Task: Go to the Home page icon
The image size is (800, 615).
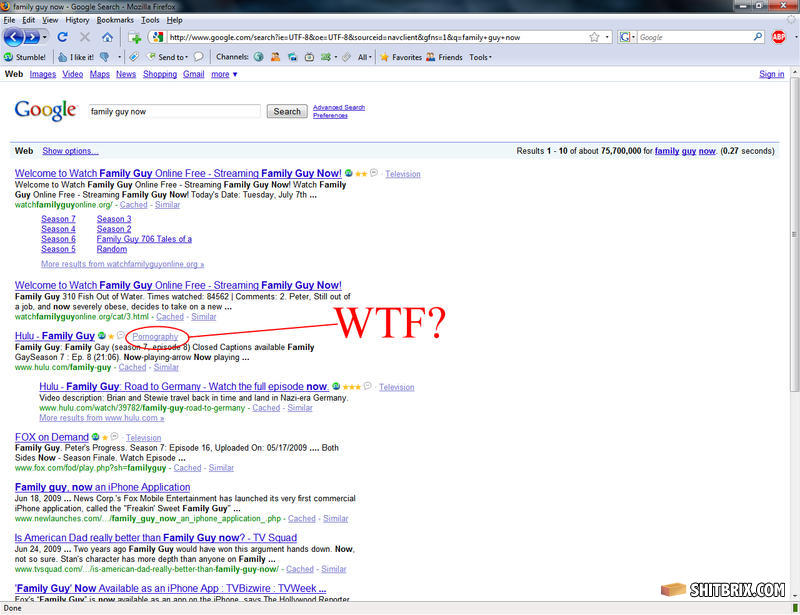Action: [107, 37]
